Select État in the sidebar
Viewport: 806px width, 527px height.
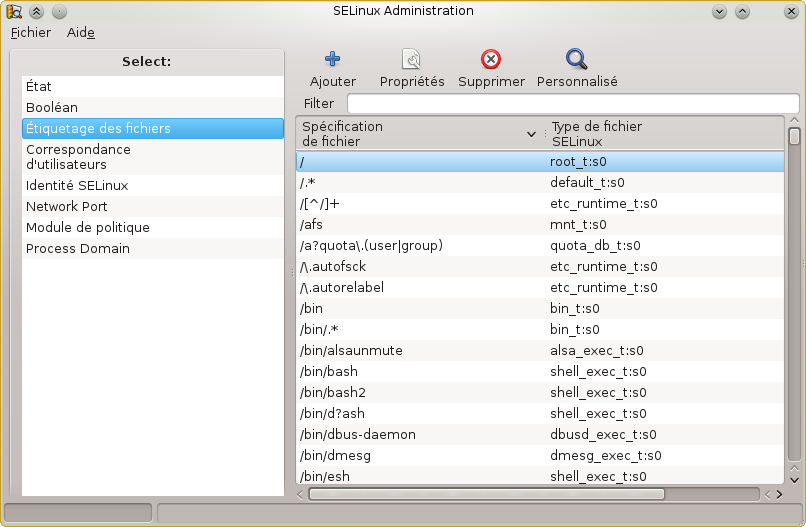153,86
